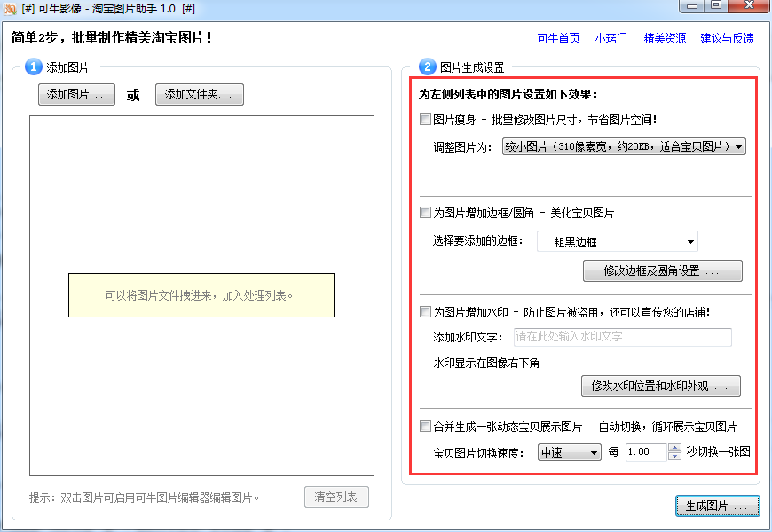Decrease seconds with the down stepper arrow
Image resolution: width=772 pixels, height=532 pixels.
[675, 457]
